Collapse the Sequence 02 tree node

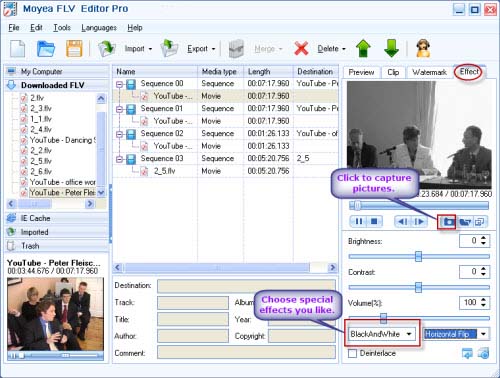click(119, 134)
